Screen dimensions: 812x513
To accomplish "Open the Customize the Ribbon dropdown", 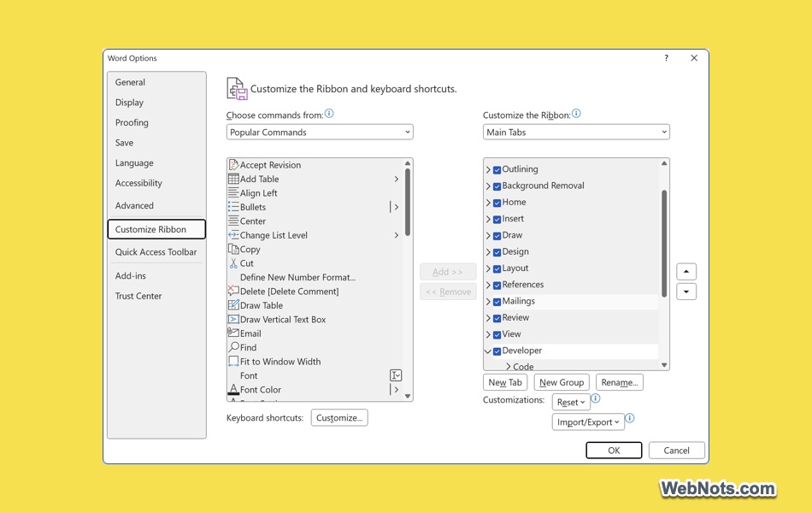I will (576, 133).
